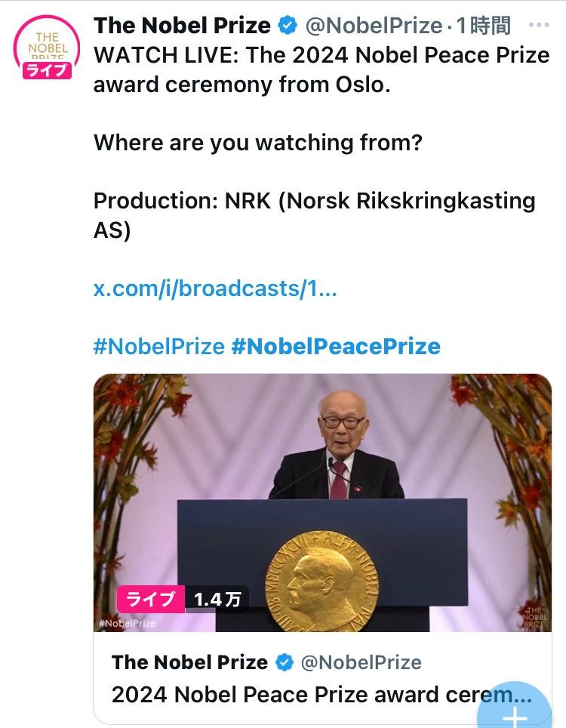Tap the 1.4万 viewer count indicator
Viewport: 566px width, 728px height.
(x=217, y=600)
